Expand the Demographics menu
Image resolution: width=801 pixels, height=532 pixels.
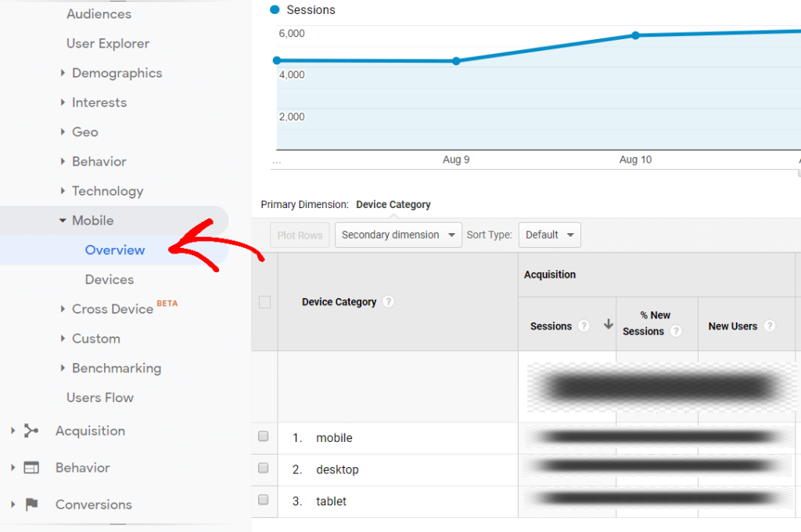63,73
